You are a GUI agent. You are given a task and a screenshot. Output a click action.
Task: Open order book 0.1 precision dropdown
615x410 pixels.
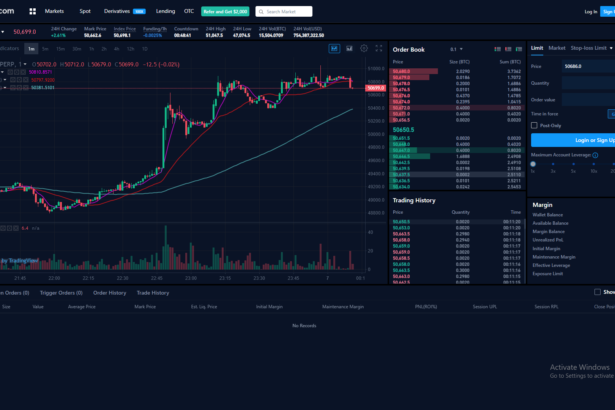tap(456, 48)
